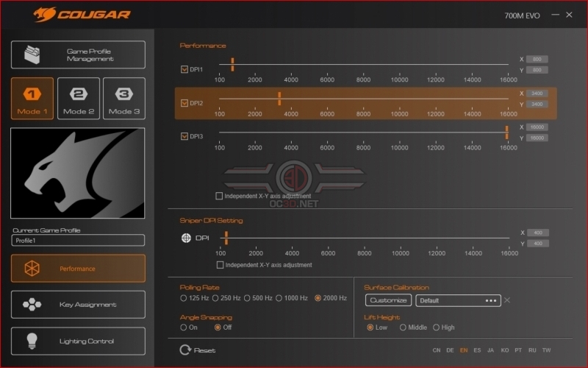The image size is (588, 368).
Task: Set Angle Snapping to Off
Action: pyautogui.click(x=218, y=328)
